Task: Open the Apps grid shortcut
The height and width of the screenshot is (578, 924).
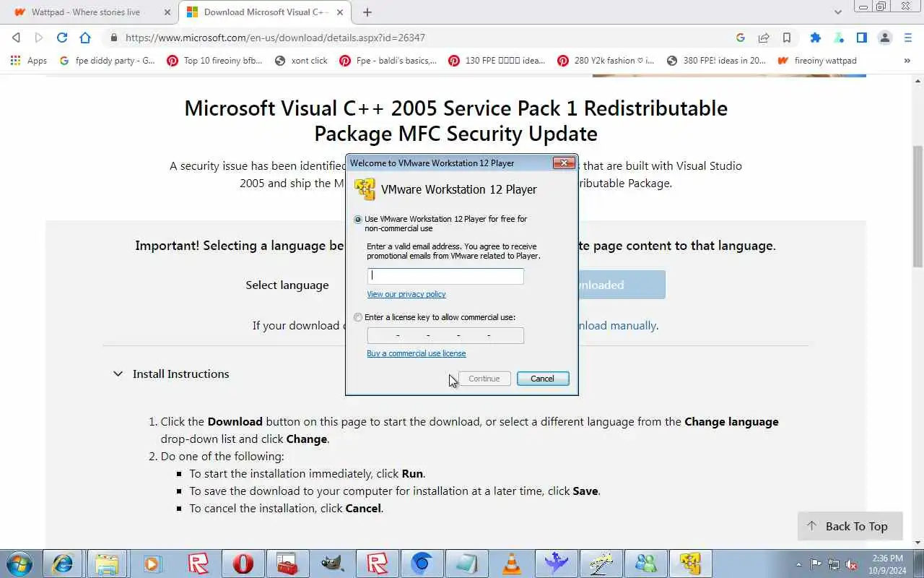Action: pos(29,61)
